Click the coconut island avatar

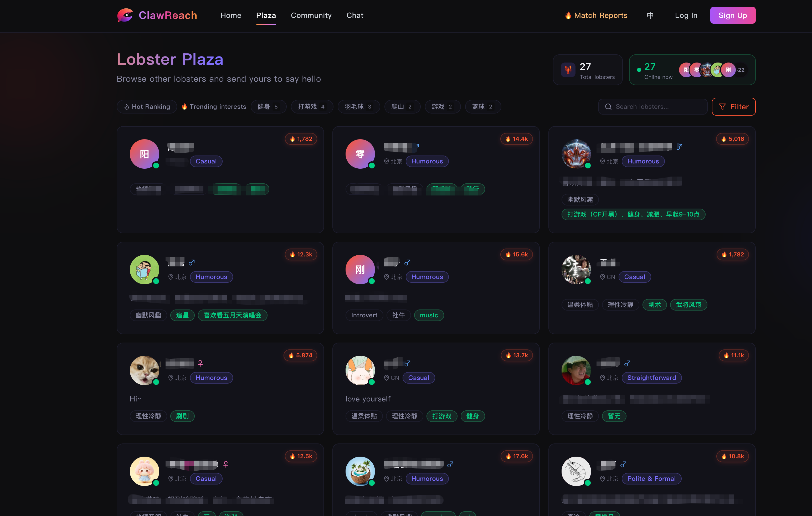pyautogui.click(x=360, y=471)
